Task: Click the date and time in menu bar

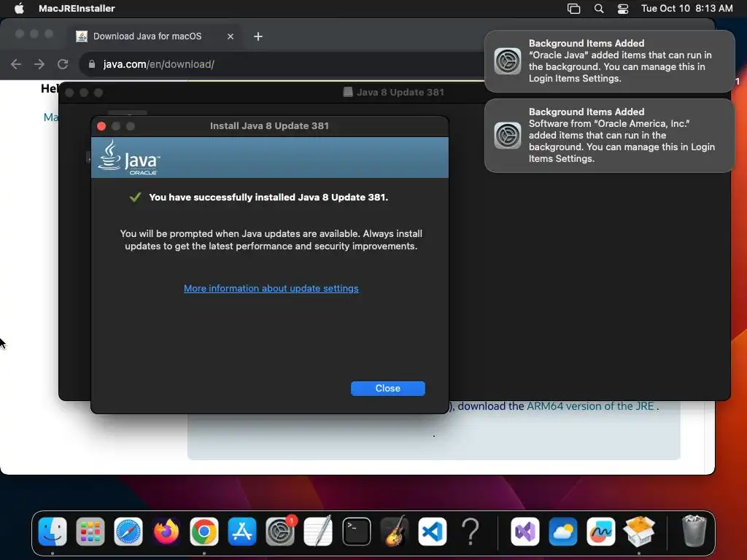Action: [x=687, y=8]
